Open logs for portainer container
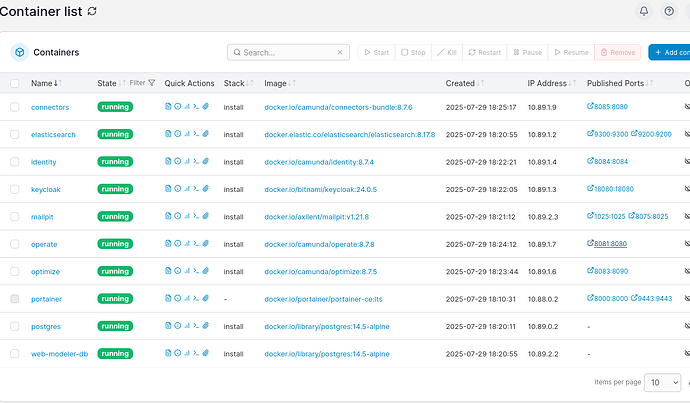The height and width of the screenshot is (403, 690). 168,298
